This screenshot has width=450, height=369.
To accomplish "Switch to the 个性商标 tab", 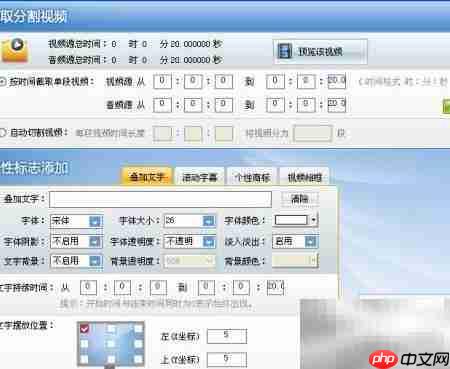I will 252,177.
